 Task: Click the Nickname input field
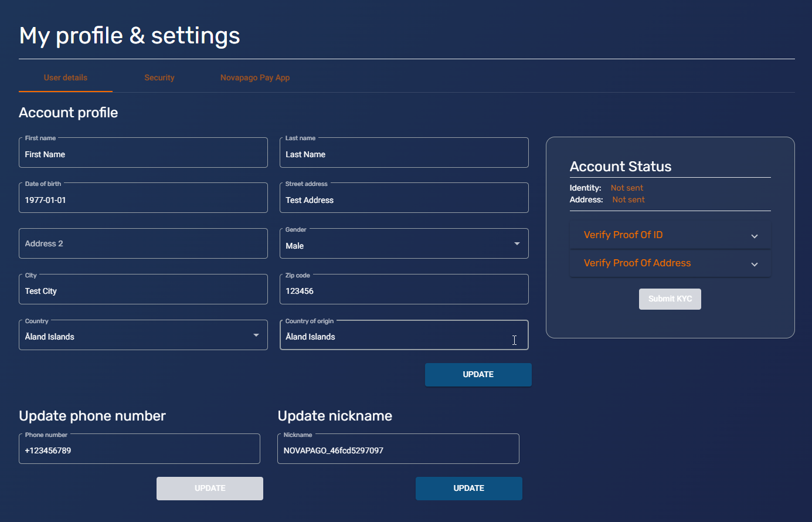point(397,450)
